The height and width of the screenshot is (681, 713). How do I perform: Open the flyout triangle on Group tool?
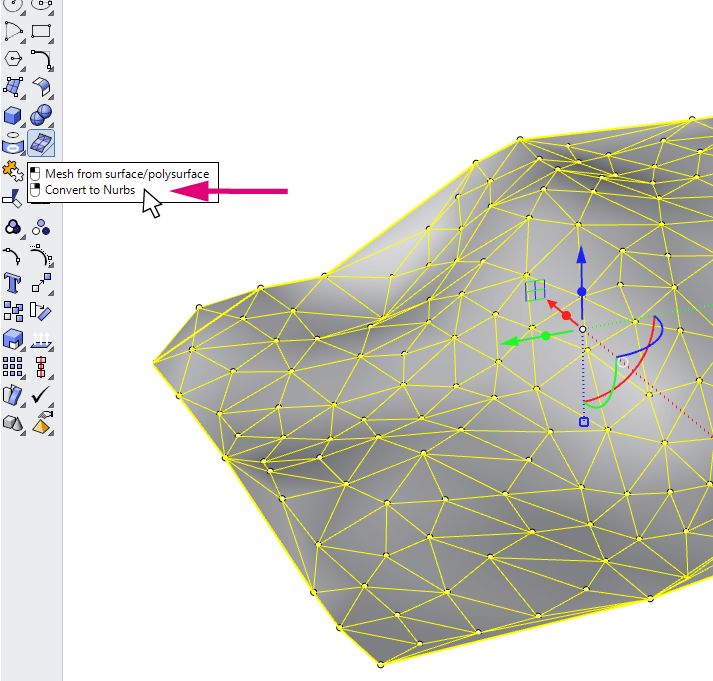pos(23,237)
